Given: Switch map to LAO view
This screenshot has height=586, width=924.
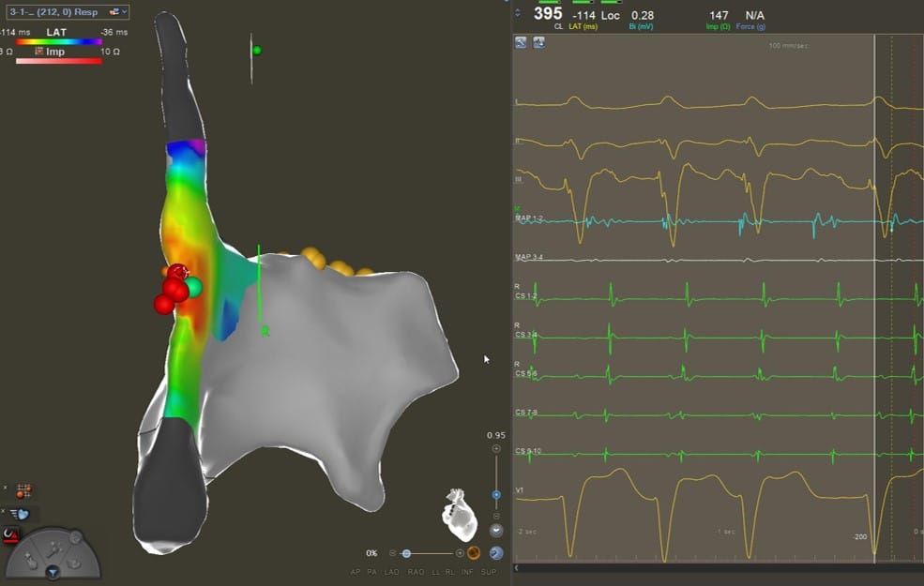Looking at the screenshot, I should click(x=391, y=572).
